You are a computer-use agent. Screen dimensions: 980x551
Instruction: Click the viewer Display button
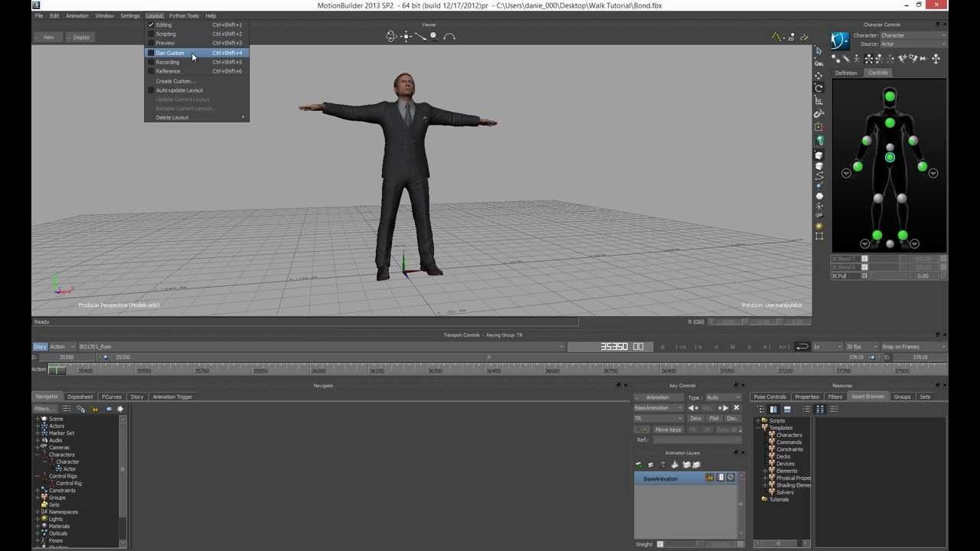point(79,37)
